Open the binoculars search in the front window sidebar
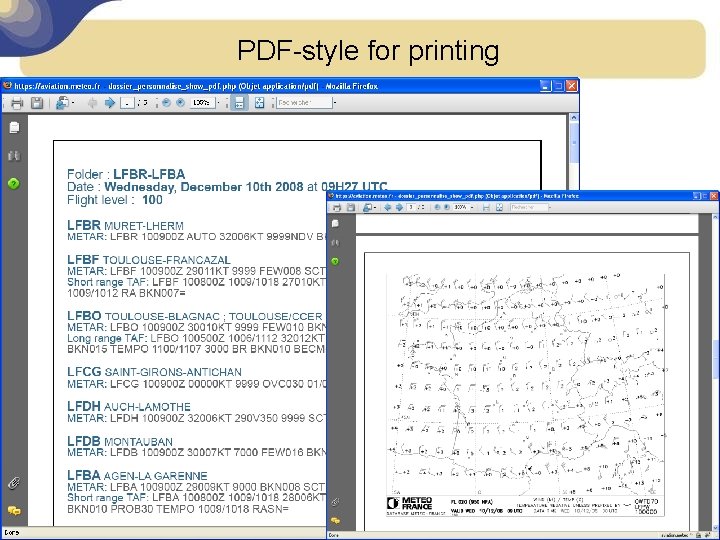 [335, 242]
